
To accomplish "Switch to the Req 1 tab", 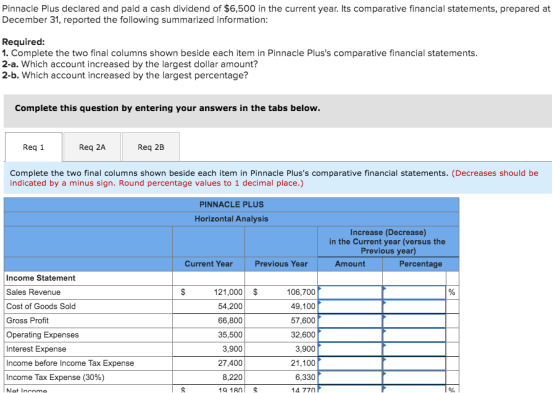I will pos(34,147).
